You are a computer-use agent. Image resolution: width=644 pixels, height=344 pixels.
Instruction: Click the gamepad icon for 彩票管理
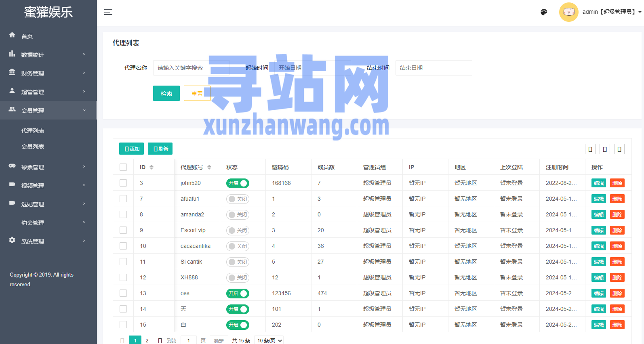[12, 166]
